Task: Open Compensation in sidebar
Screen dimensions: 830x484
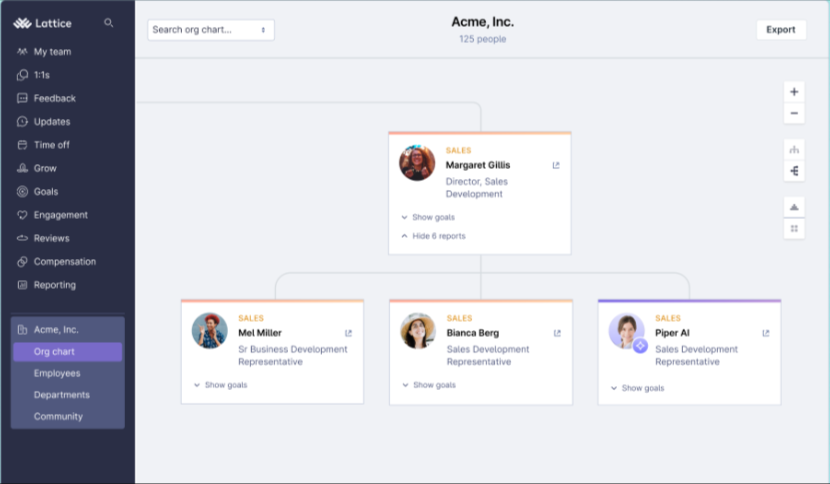Action: [65, 261]
